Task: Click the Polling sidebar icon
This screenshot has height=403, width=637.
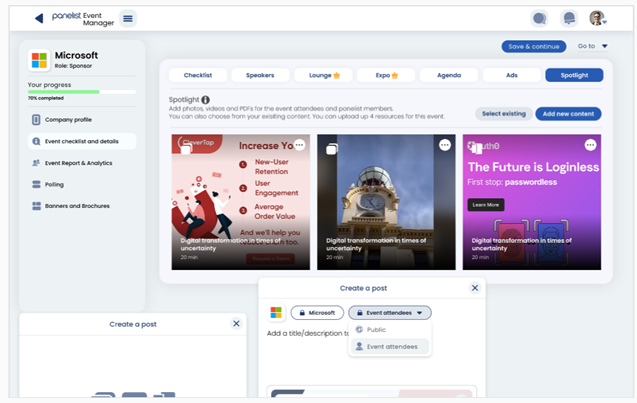Action: (36, 184)
